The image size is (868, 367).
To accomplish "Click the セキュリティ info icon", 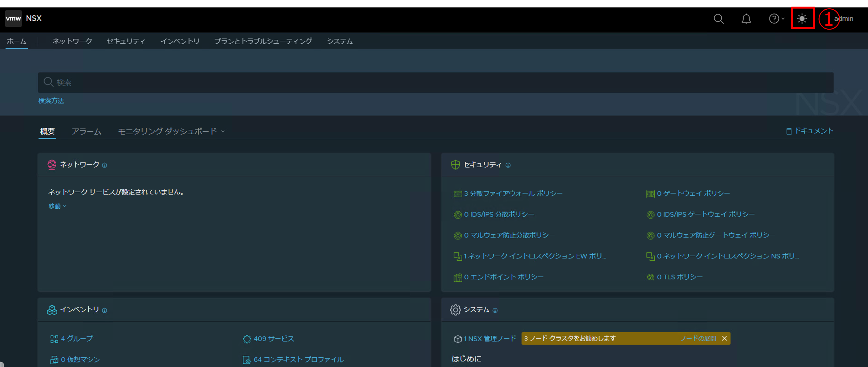I will pyautogui.click(x=508, y=165).
